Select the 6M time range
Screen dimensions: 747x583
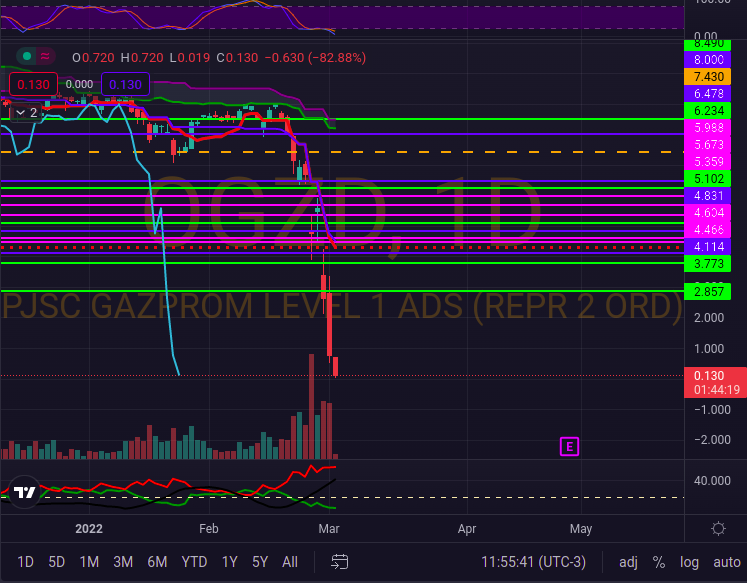point(157,562)
